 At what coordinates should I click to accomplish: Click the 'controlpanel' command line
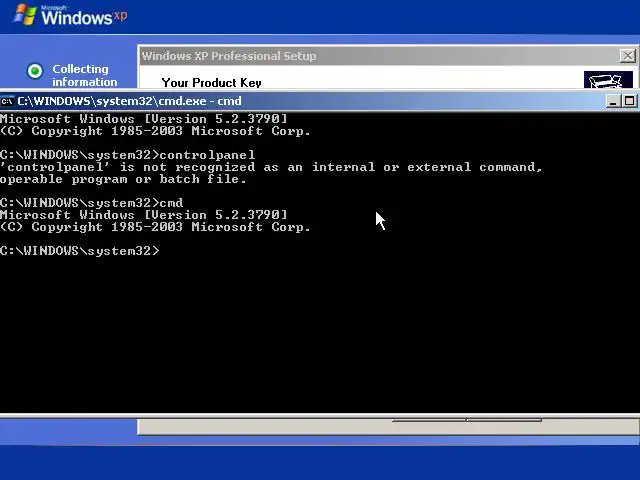[128, 155]
